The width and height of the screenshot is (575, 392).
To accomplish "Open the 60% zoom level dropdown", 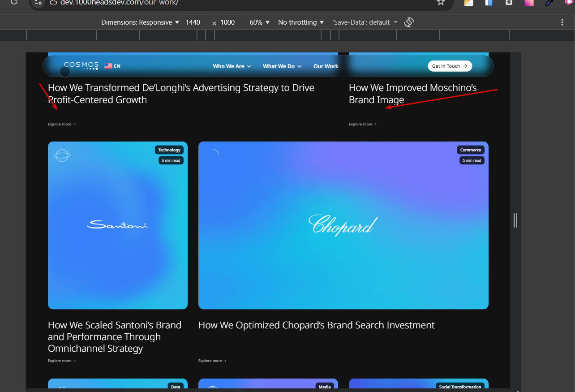I will point(260,22).
